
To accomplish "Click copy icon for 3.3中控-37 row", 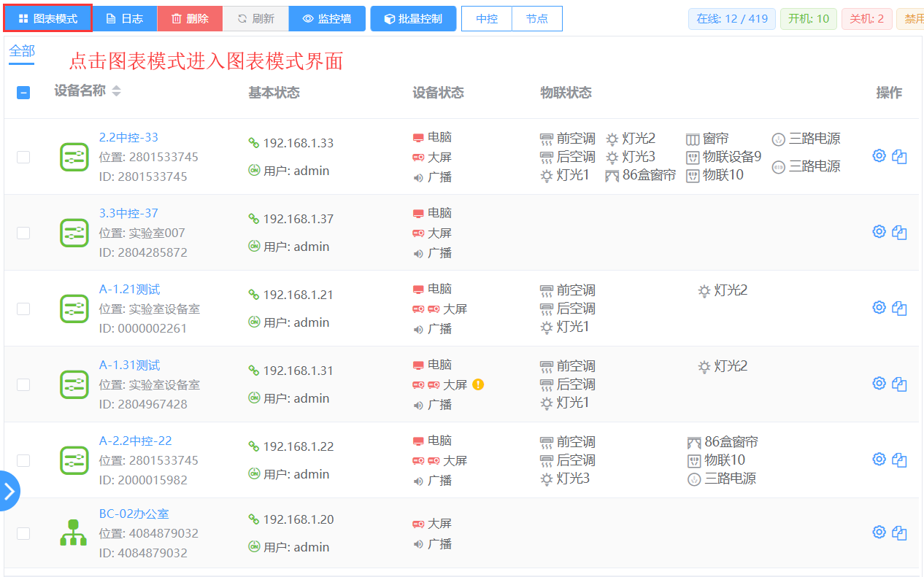I will [x=899, y=233].
